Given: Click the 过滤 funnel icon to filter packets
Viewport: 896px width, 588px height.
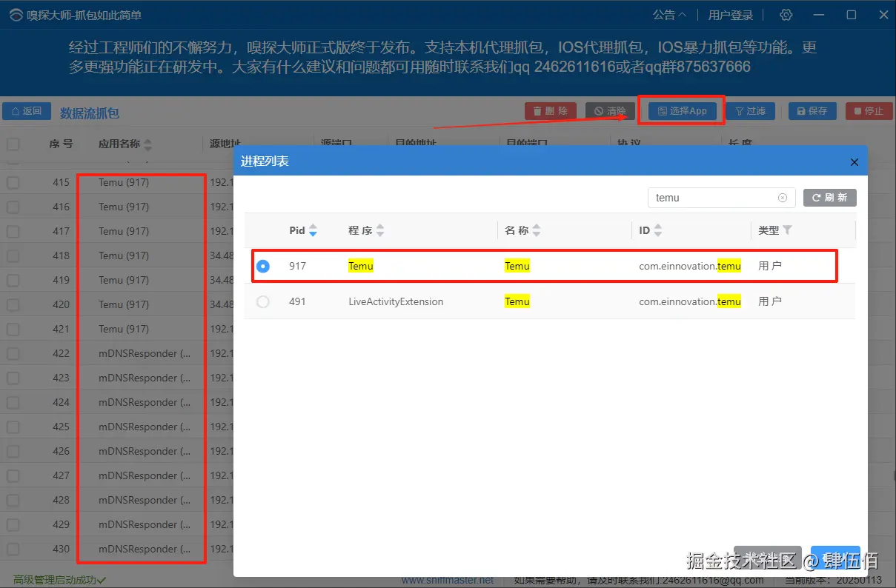Looking at the screenshot, I should coord(738,110).
